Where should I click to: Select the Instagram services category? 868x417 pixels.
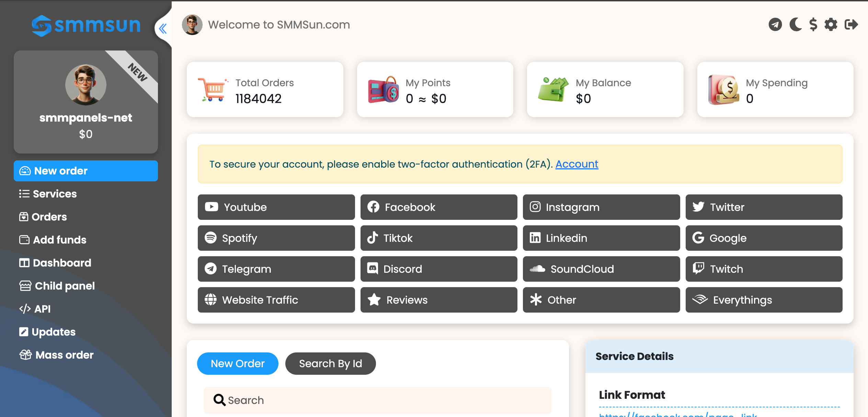pyautogui.click(x=601, y=207)
